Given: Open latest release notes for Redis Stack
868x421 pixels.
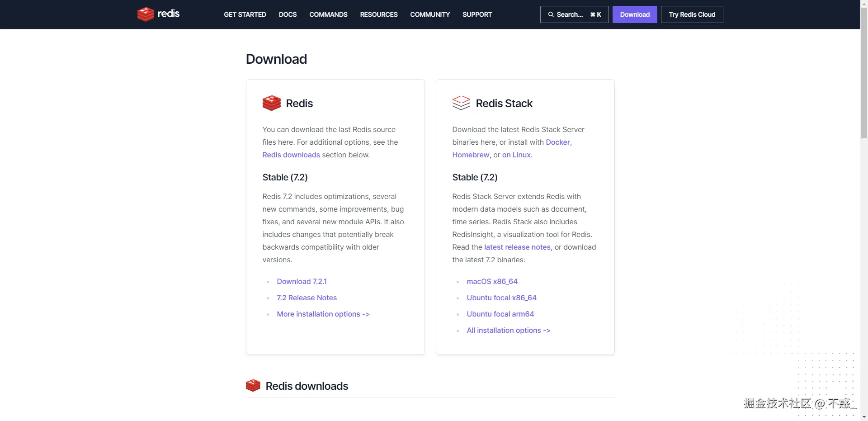Looking at the screenshot, I should click(x=517, y=247).
